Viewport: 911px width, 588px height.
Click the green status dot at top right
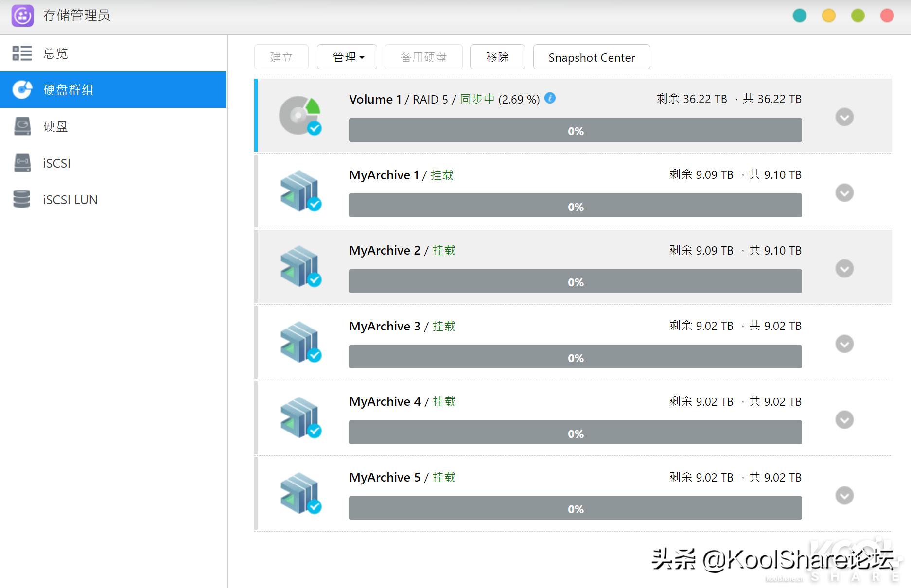click(858, 15)
